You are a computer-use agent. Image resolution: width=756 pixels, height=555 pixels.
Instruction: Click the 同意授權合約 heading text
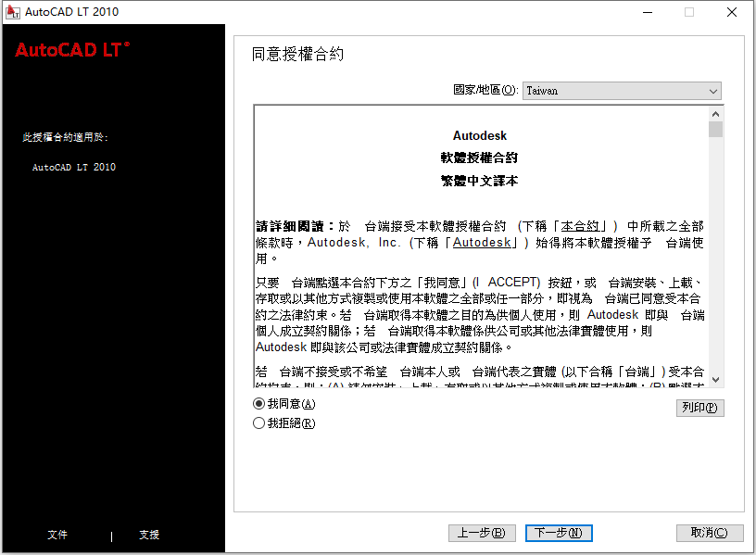coord(297,54)
